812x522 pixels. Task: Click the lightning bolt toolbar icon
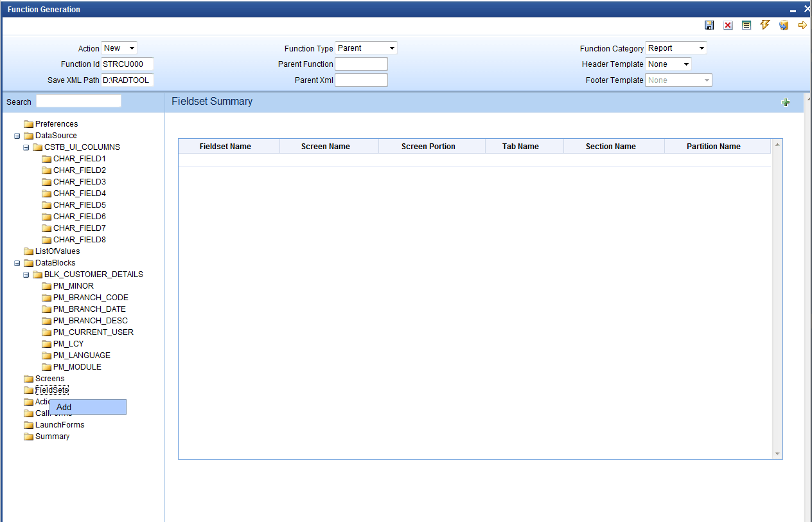pos(764,25)
